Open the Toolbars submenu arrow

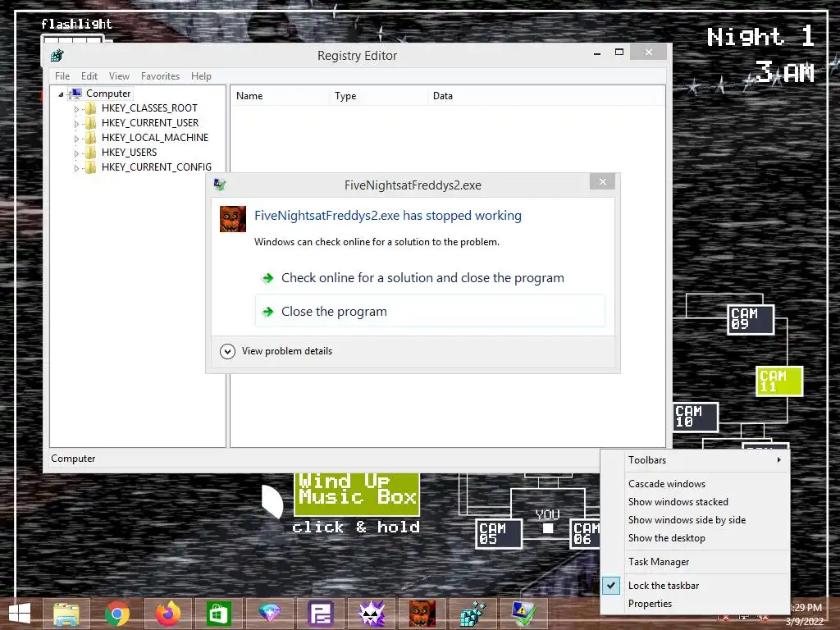[x=779, y=459]
